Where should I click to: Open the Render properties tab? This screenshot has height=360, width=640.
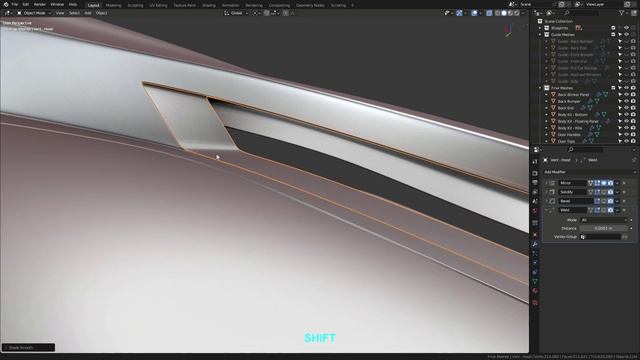tap(535, 173)
